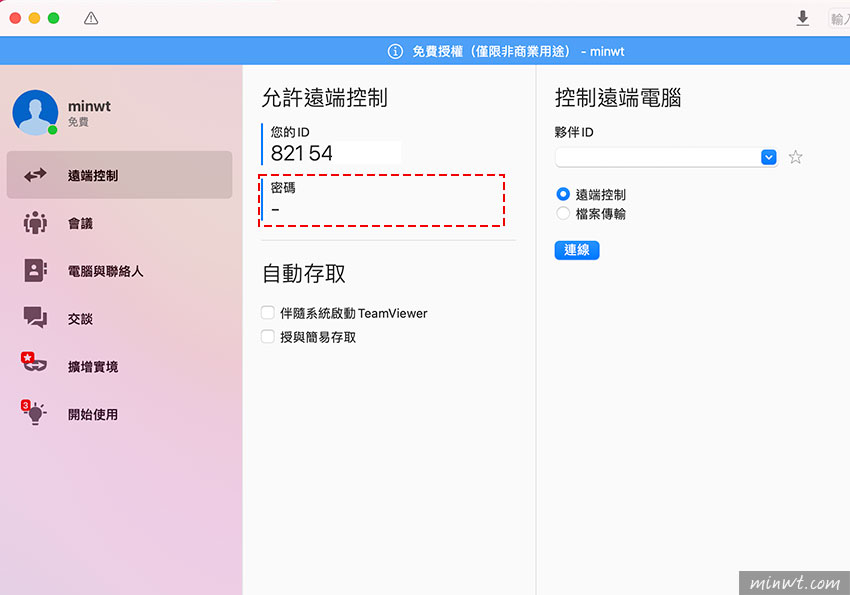Open the 擴增實境 sidebar tab
This screenshot has height=595, width=850.
point(119,366)
